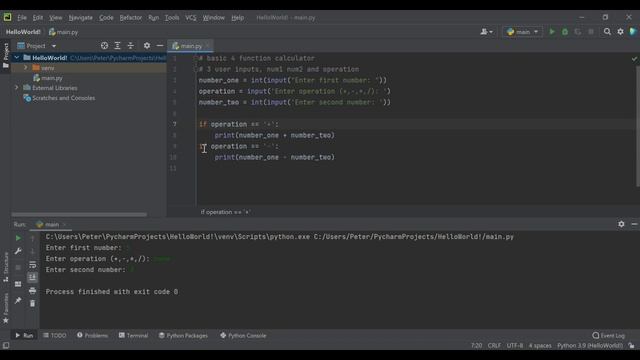Change CRLF line separator
Image resolution: width=640 pixels, height=360 pixels.
[x=494, y=346]
